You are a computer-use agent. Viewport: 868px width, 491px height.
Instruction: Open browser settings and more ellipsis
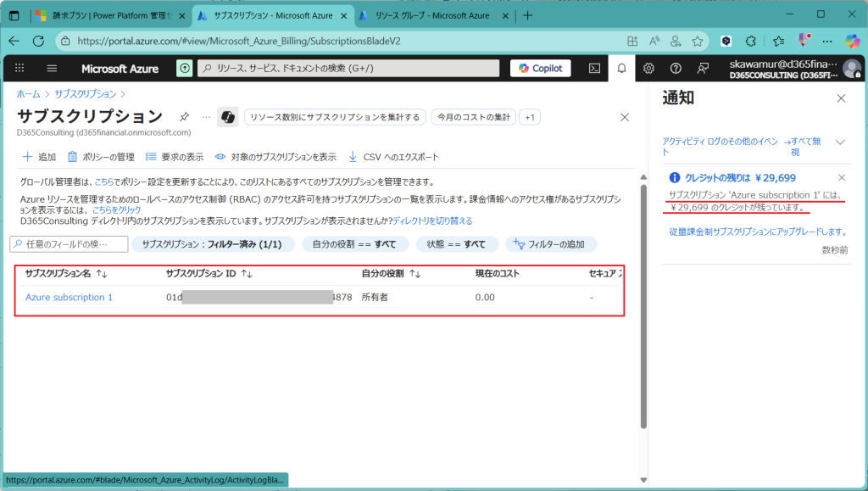[827, 41]
